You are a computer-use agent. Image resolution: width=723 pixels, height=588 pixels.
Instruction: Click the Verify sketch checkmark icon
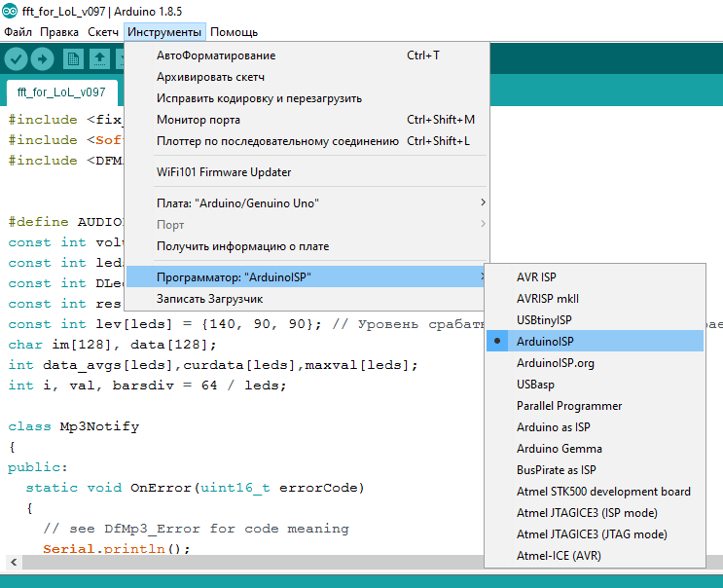pos(16,59)
